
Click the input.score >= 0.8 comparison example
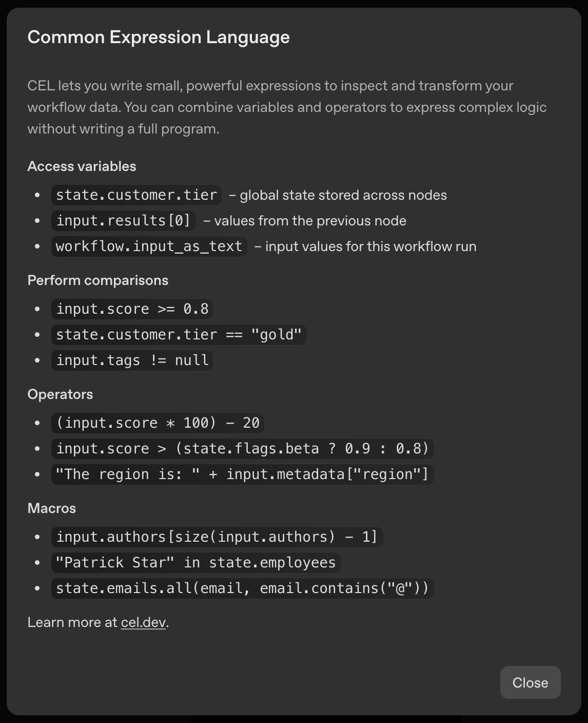click(132, 309)
